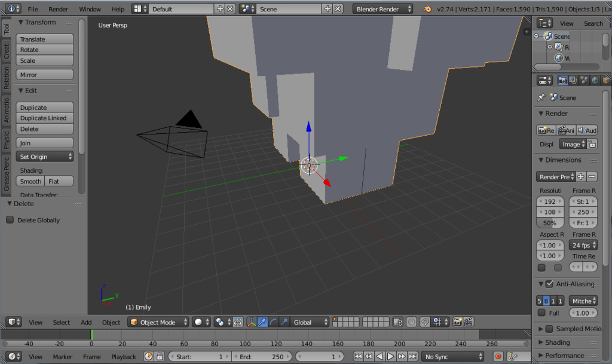Open snap element type selector

coord(440,322)
